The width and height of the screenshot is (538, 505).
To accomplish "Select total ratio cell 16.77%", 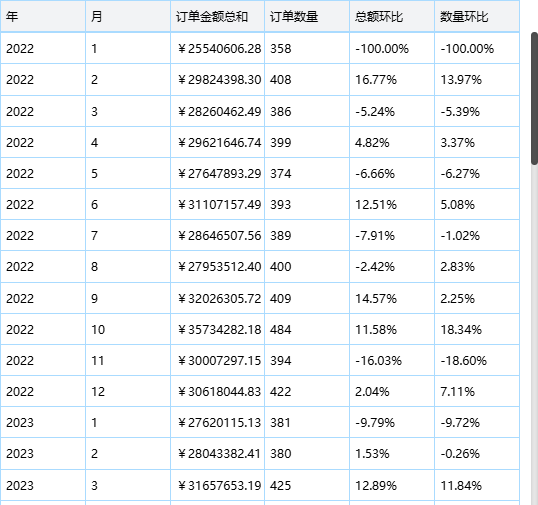I will click(392, 80).
